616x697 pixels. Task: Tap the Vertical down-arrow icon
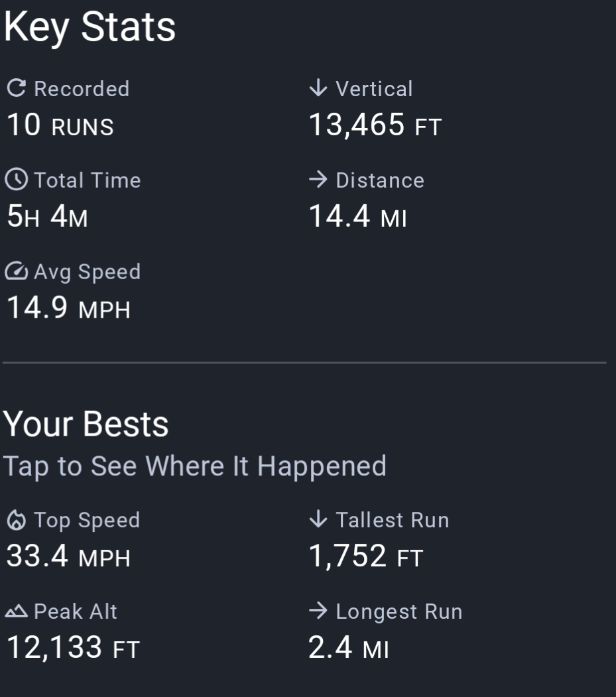pyautogui.click(x=318, y=88)
